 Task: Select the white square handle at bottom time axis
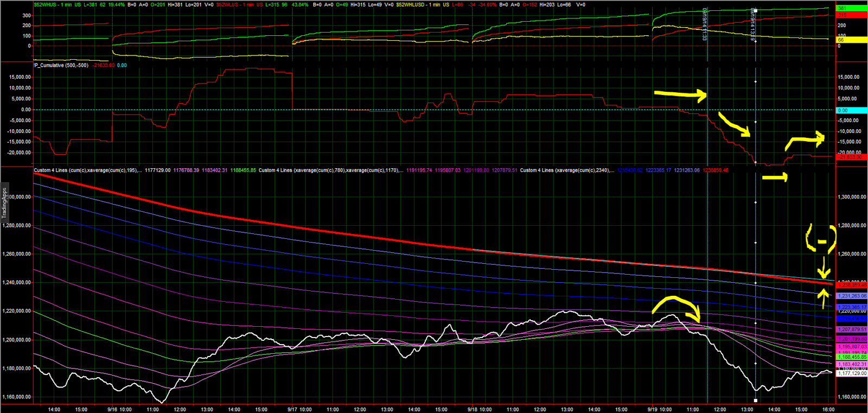(756, 401)
